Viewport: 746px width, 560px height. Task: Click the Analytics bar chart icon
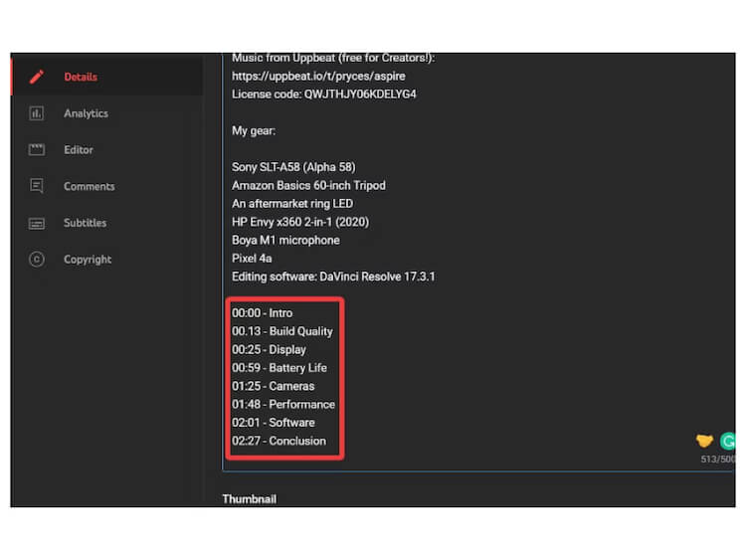click(x=37, y=113)
